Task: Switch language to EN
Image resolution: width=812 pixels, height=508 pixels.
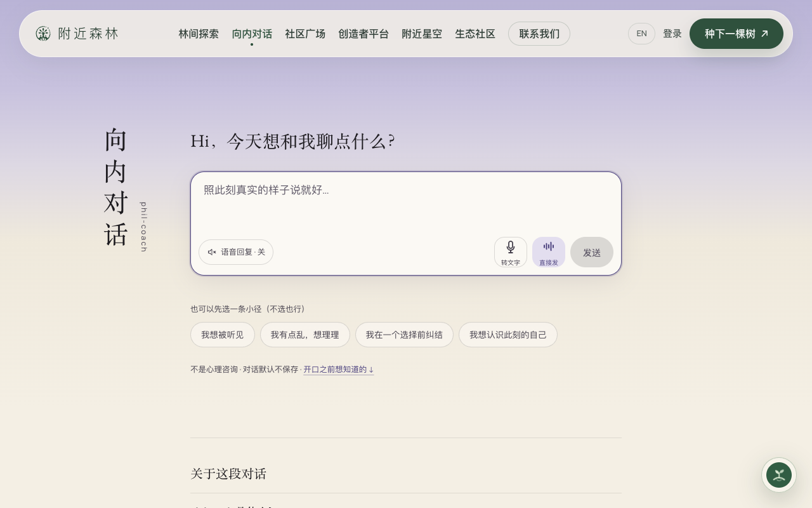Action: [x=641, y=34]
